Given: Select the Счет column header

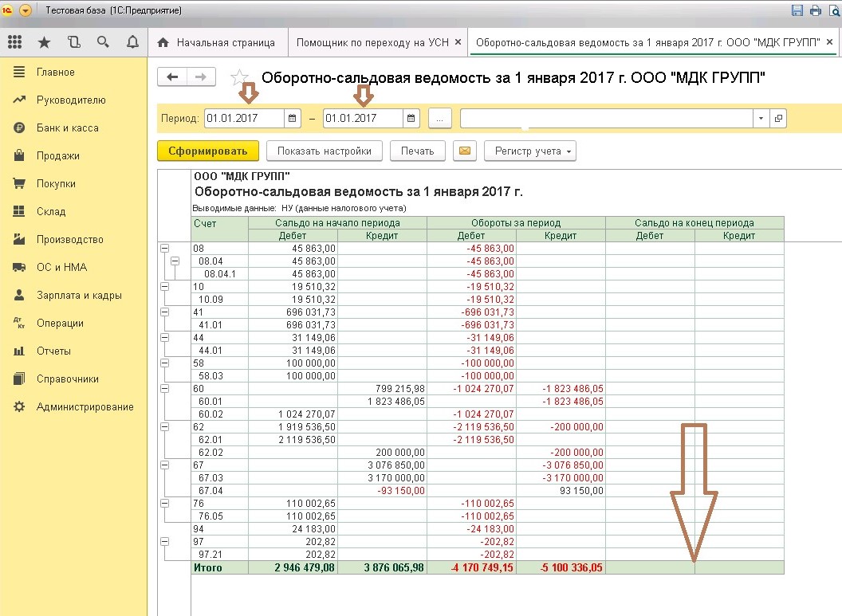Looking at the screenshot, I should click(x=219, y=230).
